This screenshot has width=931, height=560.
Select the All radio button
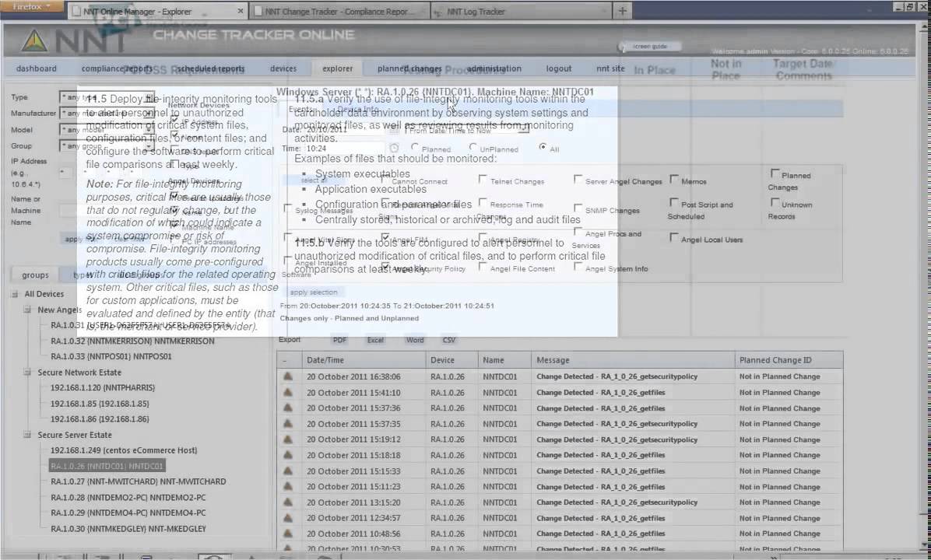click(x=543, y=146)
